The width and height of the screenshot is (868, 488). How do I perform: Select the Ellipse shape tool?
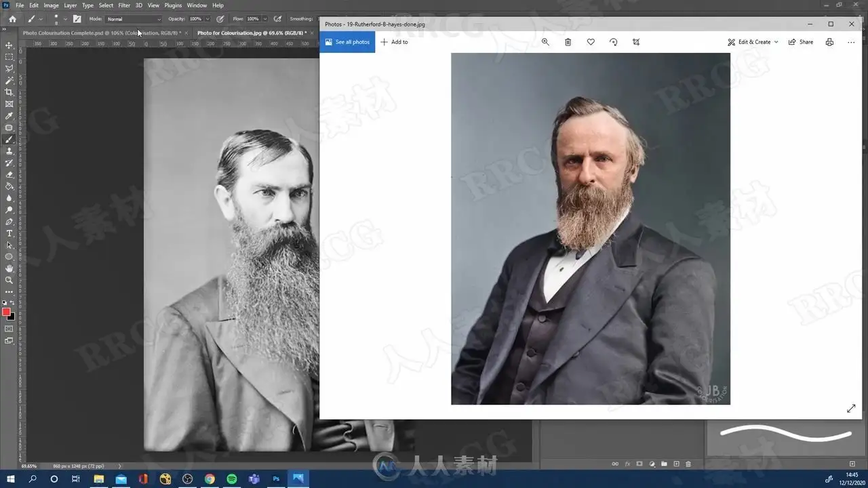pyautogui.click(x=9, y=257)
